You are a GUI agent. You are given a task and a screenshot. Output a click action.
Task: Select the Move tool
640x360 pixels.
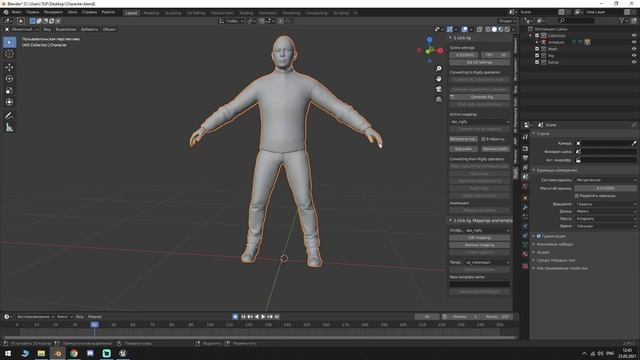[9, 67]
